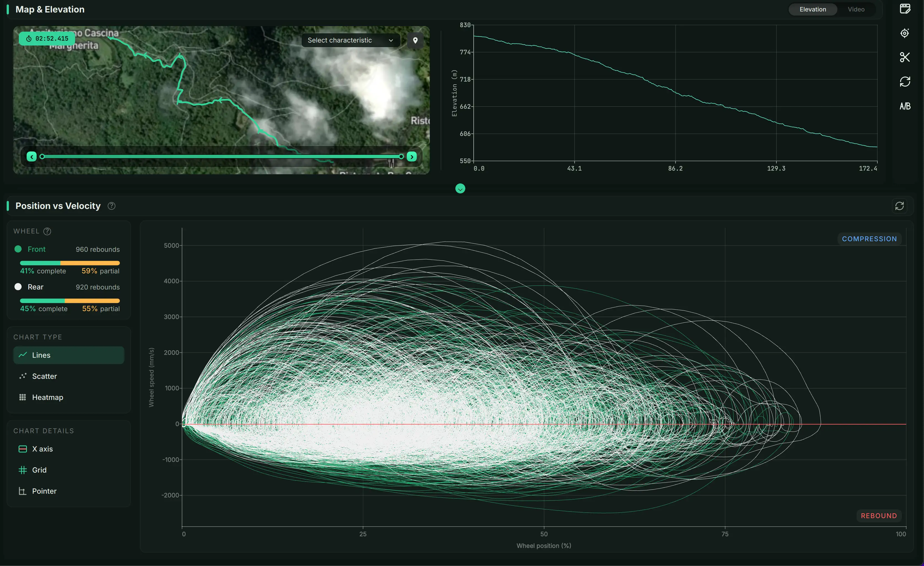Click the scissors trim tool icon
The image size is (924, 566).
pyautogui.click(x=905, y=57)
